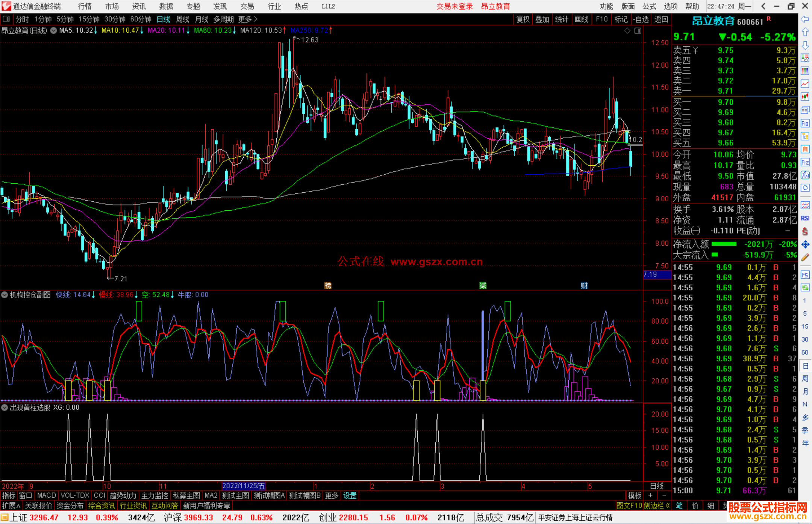812x524 pixels.
Task: Open the F12 trading sidebar icon
Action: 805,162
